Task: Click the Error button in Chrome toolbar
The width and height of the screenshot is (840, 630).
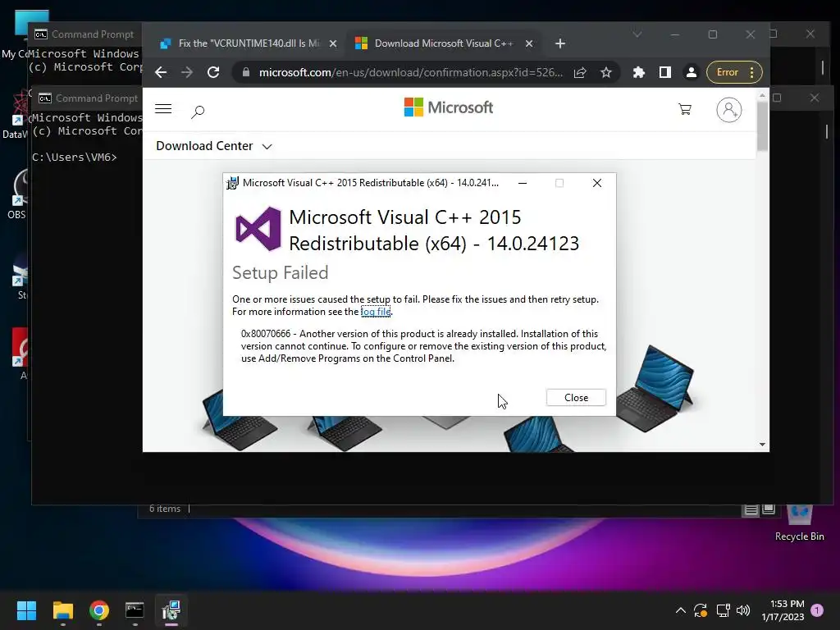Action: click(x=734, y=72)
